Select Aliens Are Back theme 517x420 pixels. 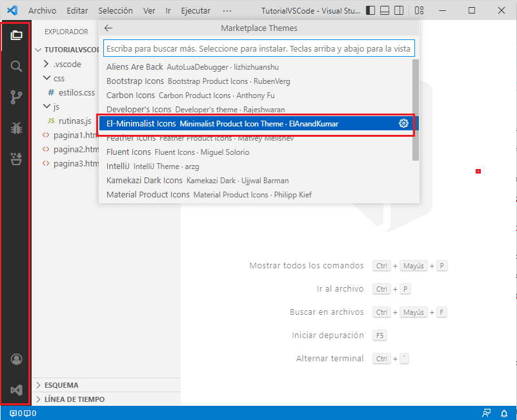(x=256, y=67)
